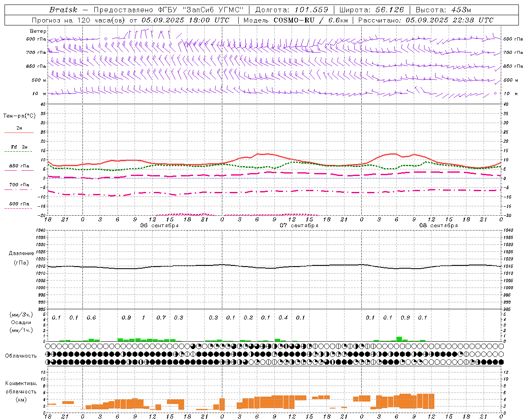Click the precipitation value "0.6"
525x420 pixels.
[x=91, y=318]
